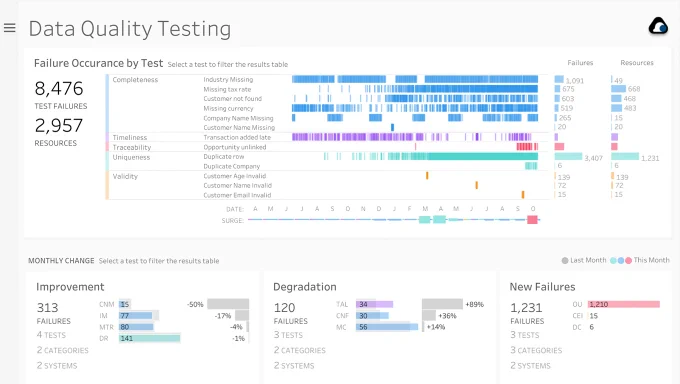
Task: Click the MTR improvement bar showing 80
Action: point(136,327)
